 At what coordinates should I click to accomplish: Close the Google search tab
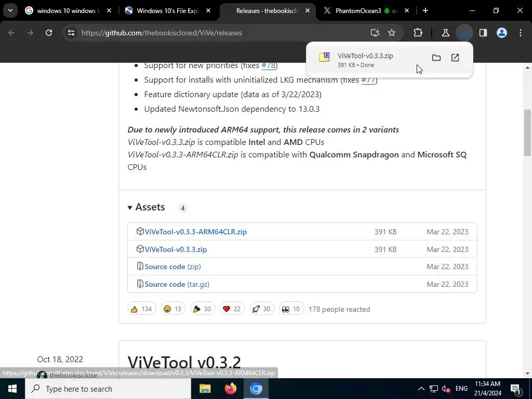coord(109,10)
